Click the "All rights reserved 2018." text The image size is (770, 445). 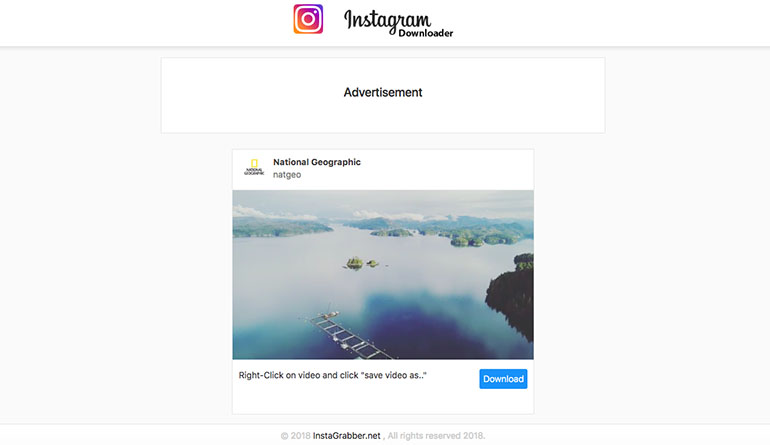[437, 436]
